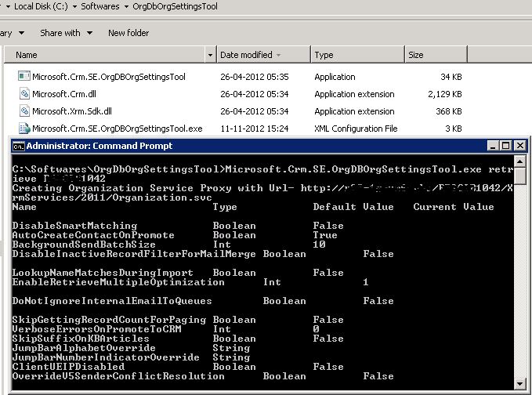Image resolution: width=532 pixels, height=395 pixels.
Task: Minimize the Command Prompt window
Action: [x=493, y=146]
